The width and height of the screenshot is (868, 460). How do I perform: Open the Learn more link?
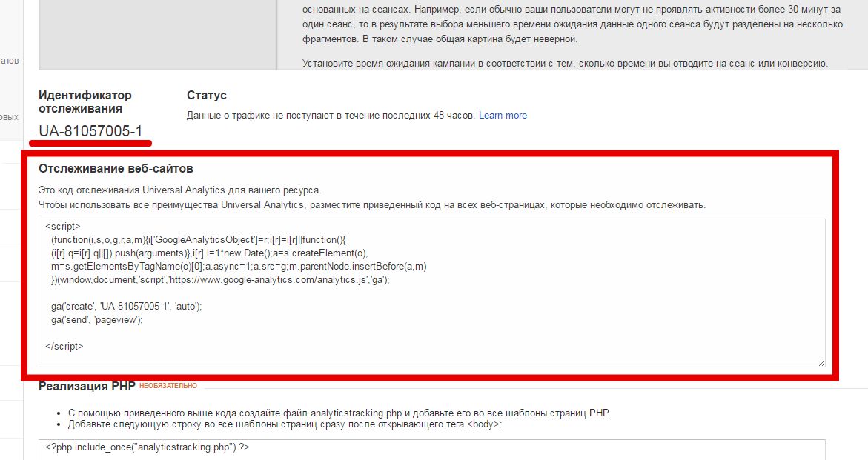click(503, 115)
